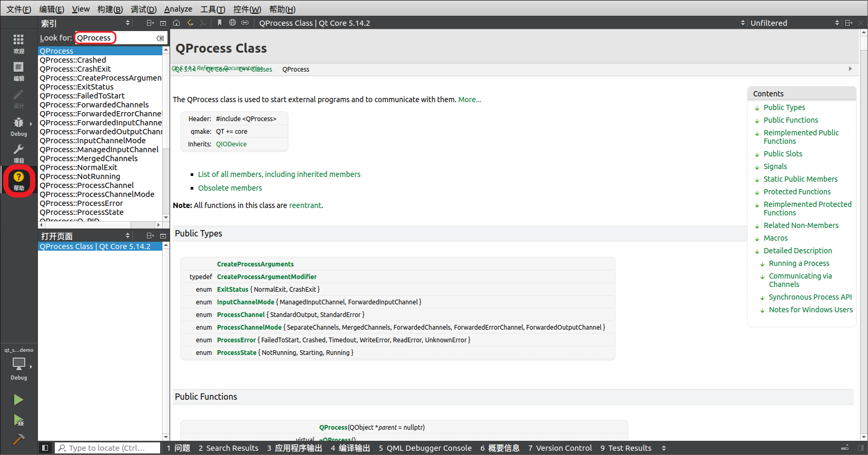Select QProcess Class page in open pages
868x455 pixels.
100,246
